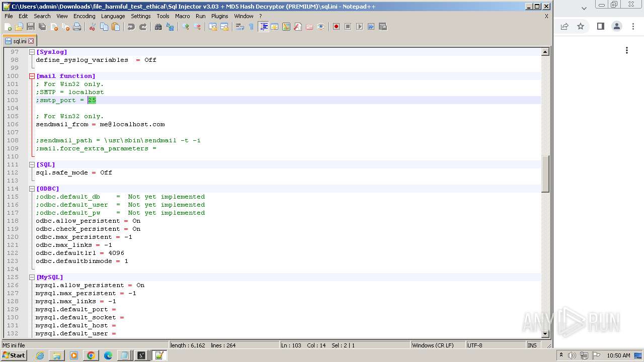The image size is (644, 362).
Task: Close the sql.ini tab with its red X
Action: point(31,41)
